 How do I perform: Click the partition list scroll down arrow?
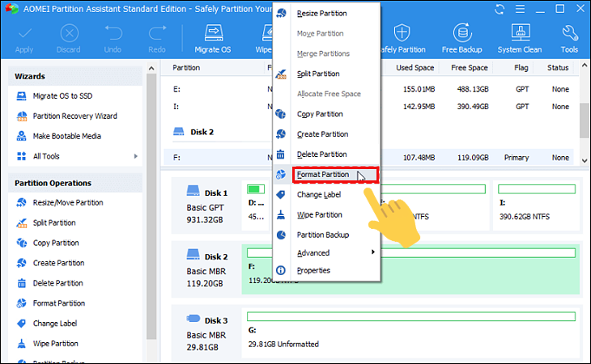(585, 160)
